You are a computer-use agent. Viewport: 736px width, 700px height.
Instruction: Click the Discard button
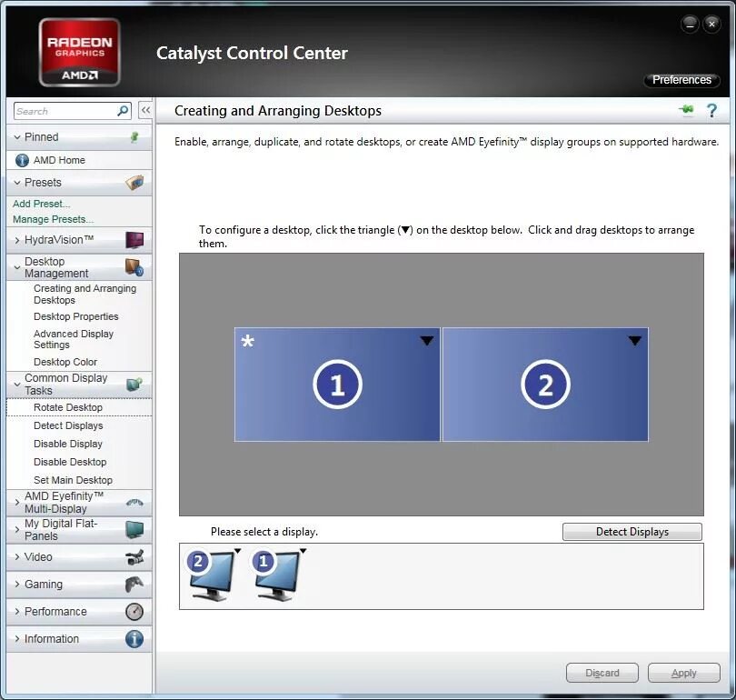[x=602, y=673]
